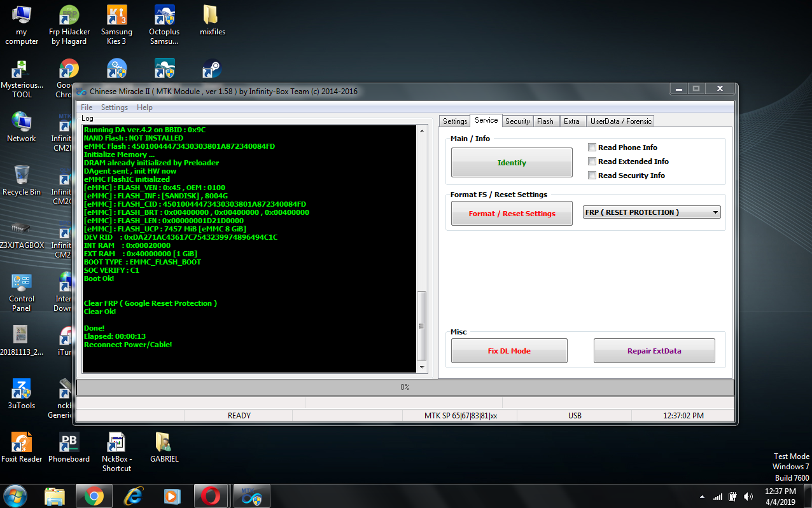812x508 pixels.
Task: Open Frp HiJacker by Hagard icon
Action: 69,24
